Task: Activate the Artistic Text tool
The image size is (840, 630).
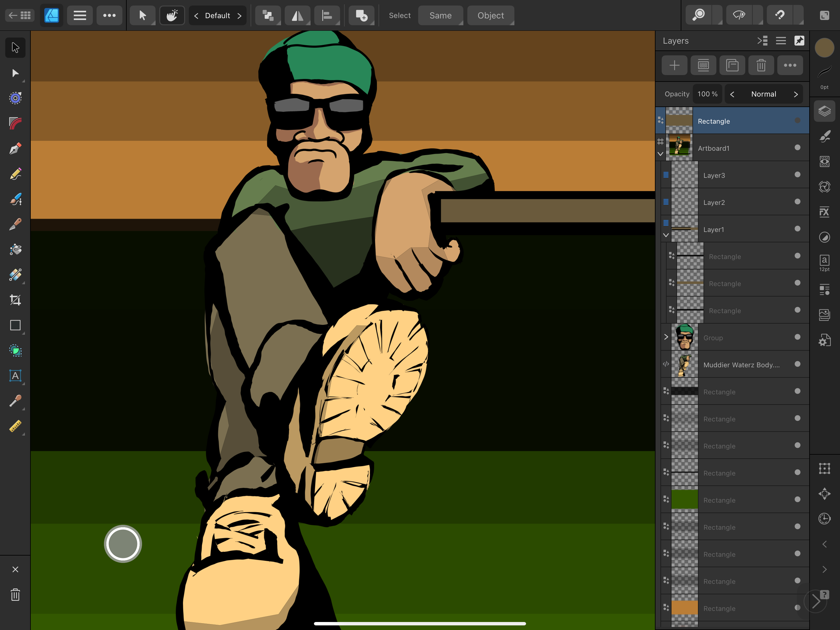Action: pyautogui.click(x=15, y=376)
